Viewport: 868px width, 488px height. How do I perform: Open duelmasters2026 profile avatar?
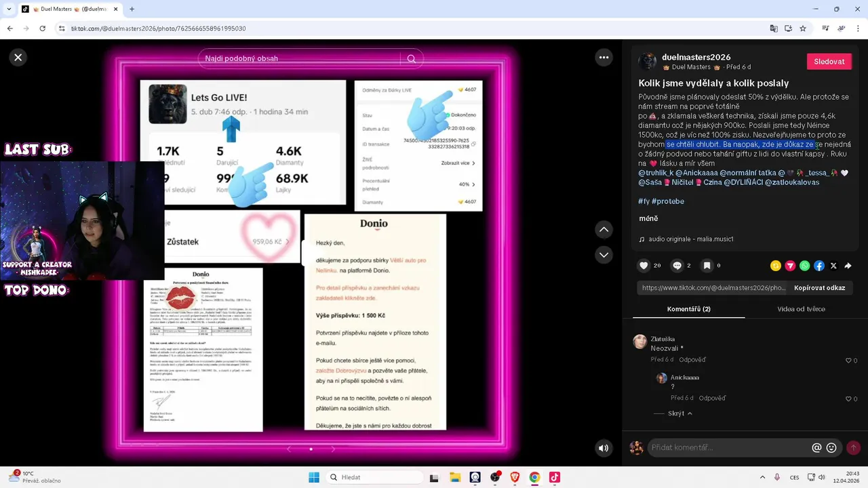pos(648,62)
